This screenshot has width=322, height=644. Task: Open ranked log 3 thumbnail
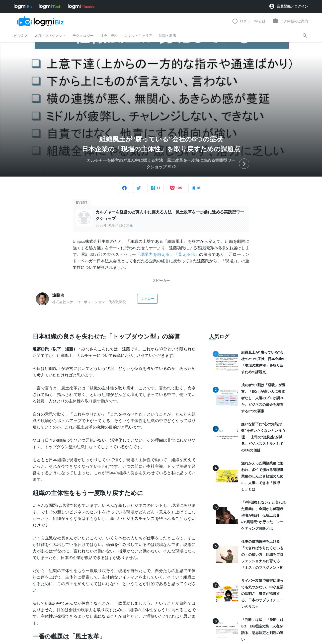pyautogui.click(x=227, y=437)
